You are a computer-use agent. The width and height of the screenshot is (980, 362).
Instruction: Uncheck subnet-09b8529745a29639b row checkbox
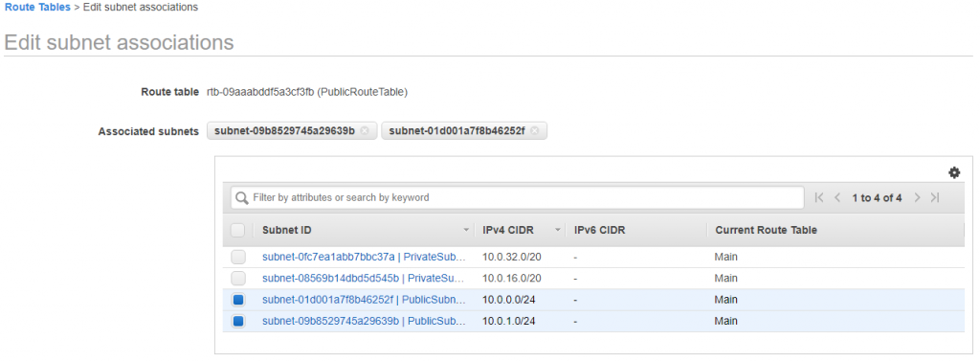click(238, 322)
